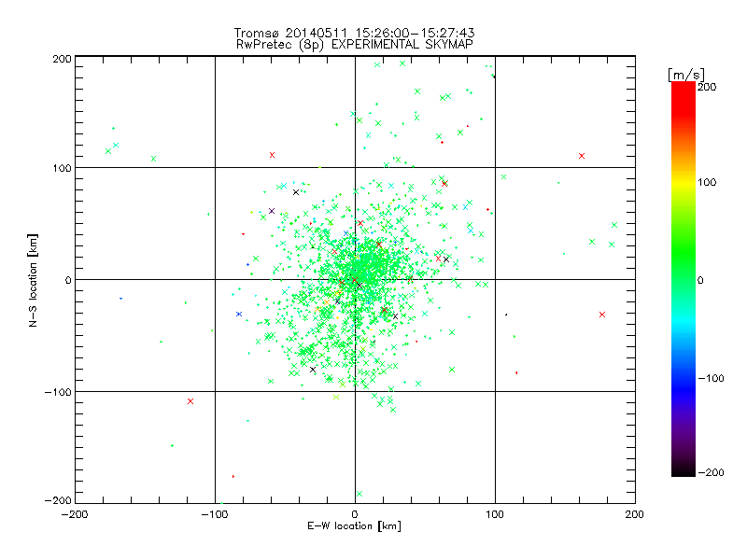Click the 'N-S location [km]' axis label
This screenshot has height=560, width=747.
tap(33, 281)
